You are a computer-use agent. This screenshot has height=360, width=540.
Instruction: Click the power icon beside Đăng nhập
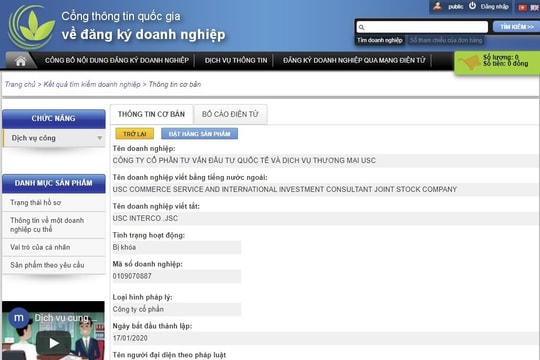tap(472, 6)
